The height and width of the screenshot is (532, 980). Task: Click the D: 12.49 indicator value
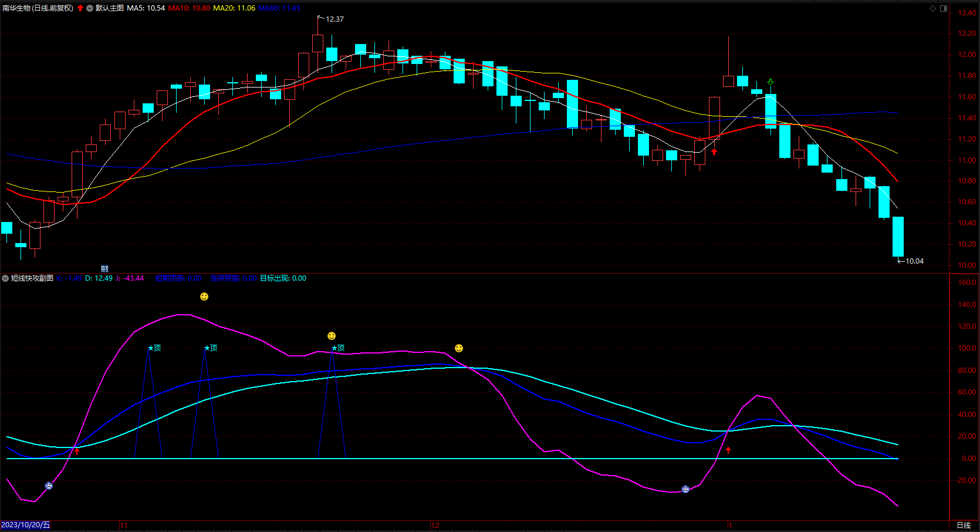(x=99, y=278)
